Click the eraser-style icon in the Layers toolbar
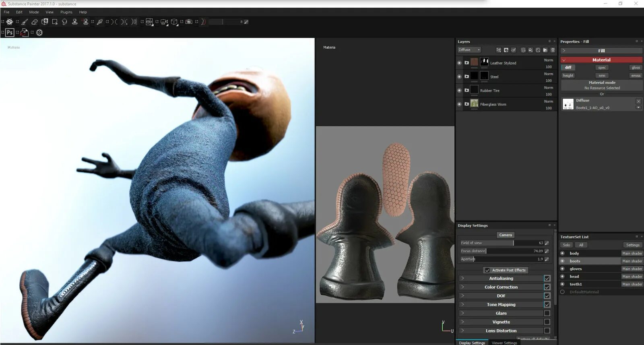This screenshot has height=345, width=644. pos(513,50)
